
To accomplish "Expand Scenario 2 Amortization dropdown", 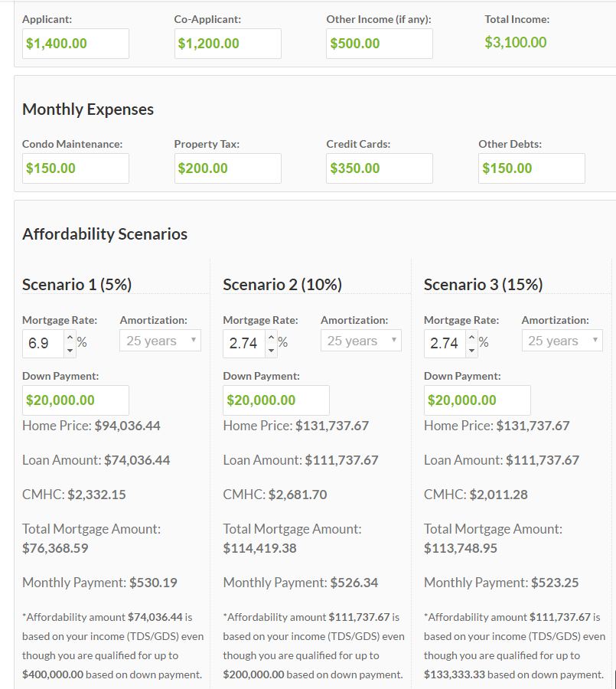I will pos(360,341).
